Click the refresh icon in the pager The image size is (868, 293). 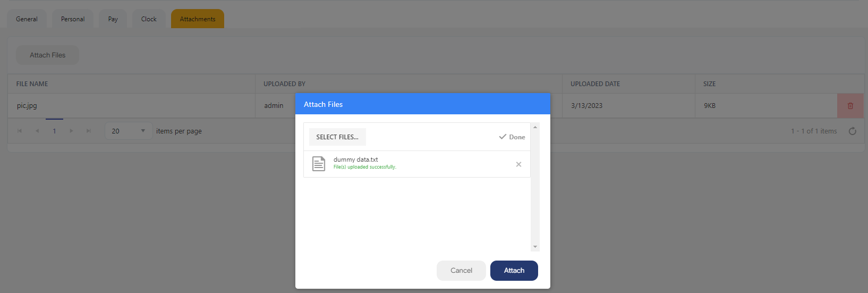coord(852,131)
